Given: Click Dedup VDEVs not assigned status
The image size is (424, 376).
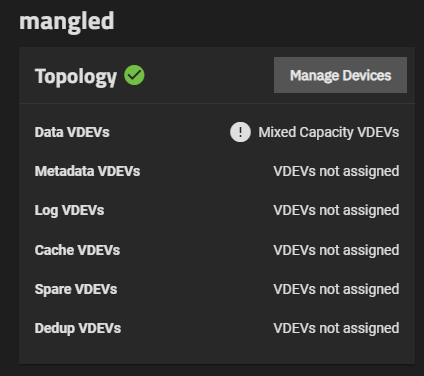Looking at the screenshot, I should pos(336,328).
